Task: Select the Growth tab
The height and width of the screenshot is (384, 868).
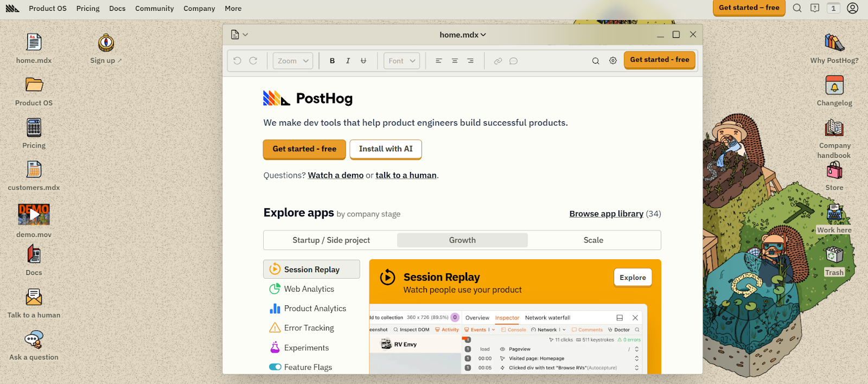Action: 462,240
